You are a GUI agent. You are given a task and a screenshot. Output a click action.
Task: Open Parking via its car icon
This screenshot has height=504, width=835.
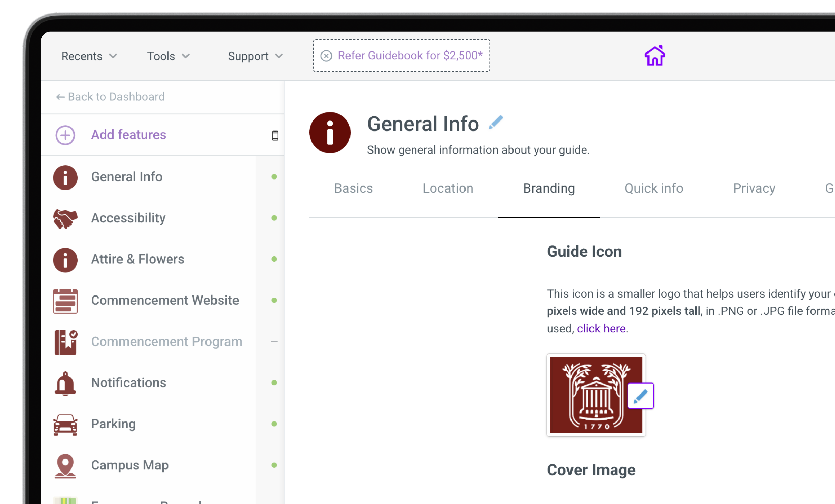point(65,424)
